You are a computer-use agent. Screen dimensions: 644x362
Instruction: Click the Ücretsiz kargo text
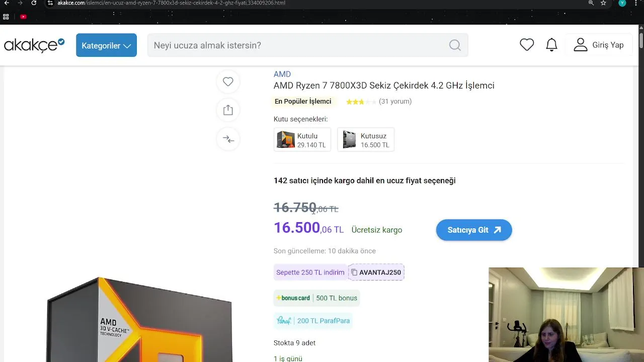377,230
